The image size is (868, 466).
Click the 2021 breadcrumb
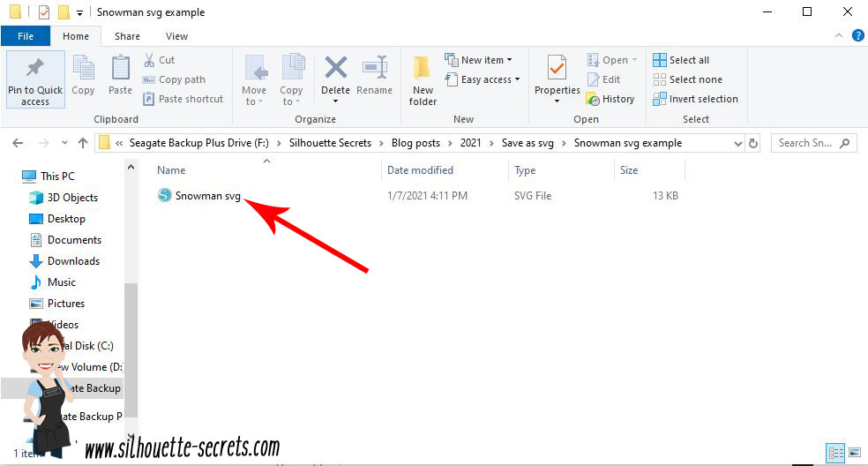tap(470, 143)
